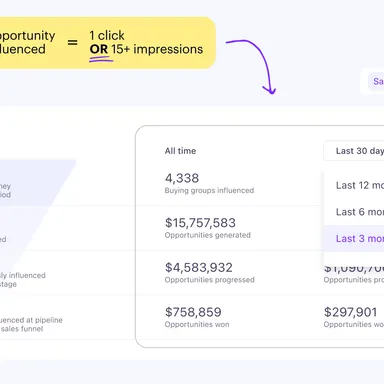Viewport: 384px width, 384px height.
Task: Click the purple curved arrow icon
Action: (253, 66)
